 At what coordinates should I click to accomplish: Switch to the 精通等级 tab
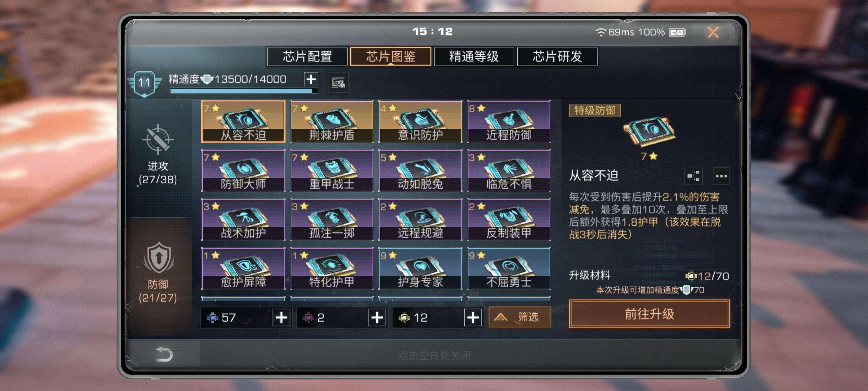pos(473,56)
